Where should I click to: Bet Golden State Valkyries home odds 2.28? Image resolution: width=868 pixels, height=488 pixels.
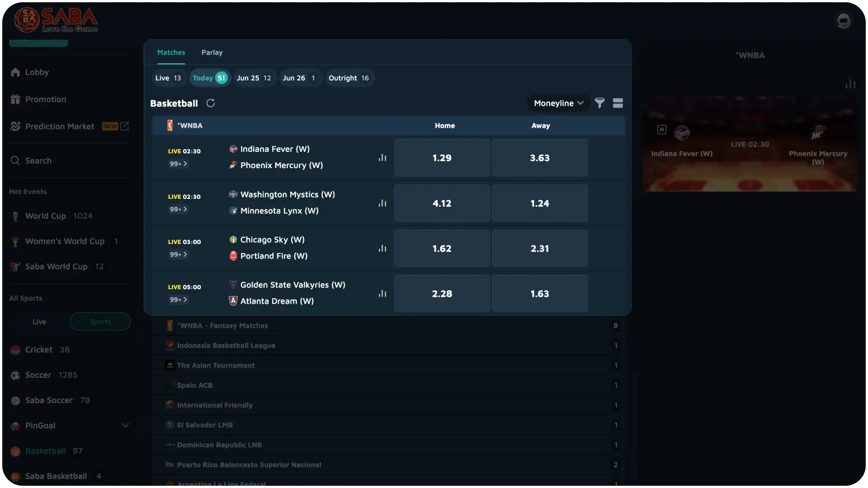click(442, 294)
